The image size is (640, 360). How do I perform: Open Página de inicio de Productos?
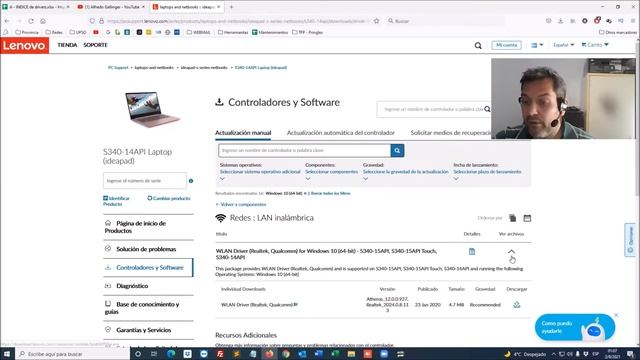pos(148,227)
